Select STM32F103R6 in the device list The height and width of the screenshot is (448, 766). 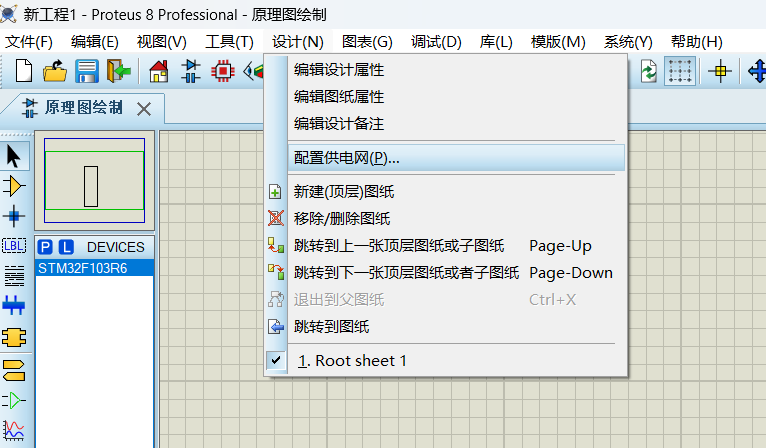pyautogui.click(x=94, y=268)
